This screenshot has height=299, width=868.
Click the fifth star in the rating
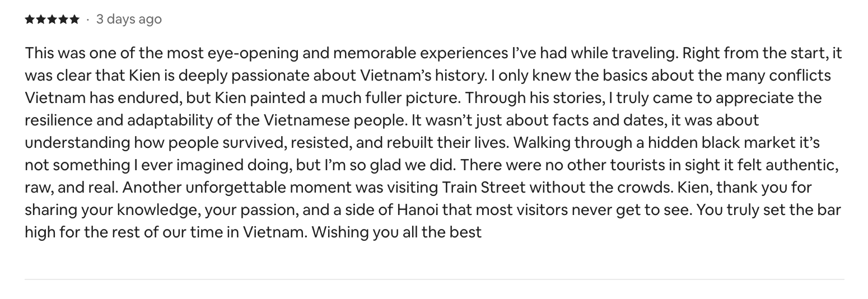74,20
